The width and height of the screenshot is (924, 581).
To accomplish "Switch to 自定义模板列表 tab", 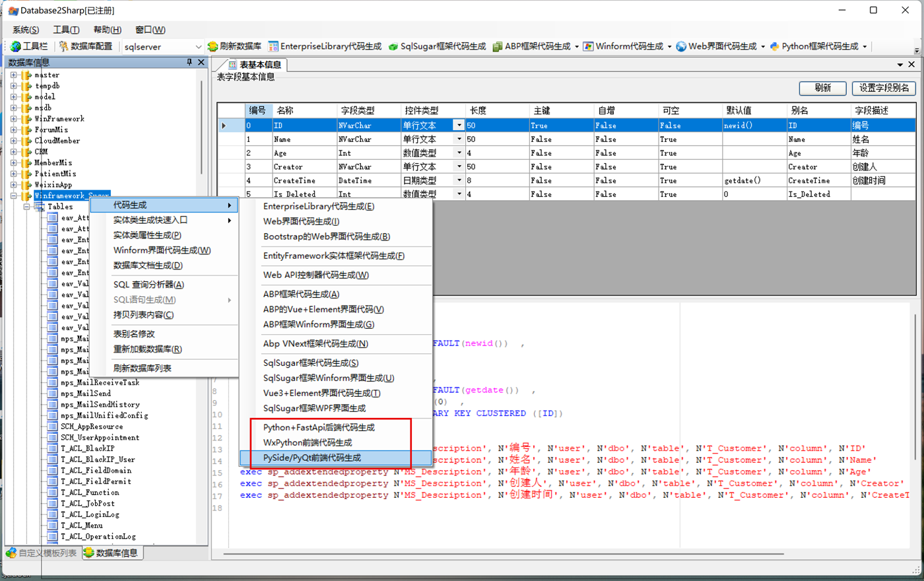I will point(41,553).
